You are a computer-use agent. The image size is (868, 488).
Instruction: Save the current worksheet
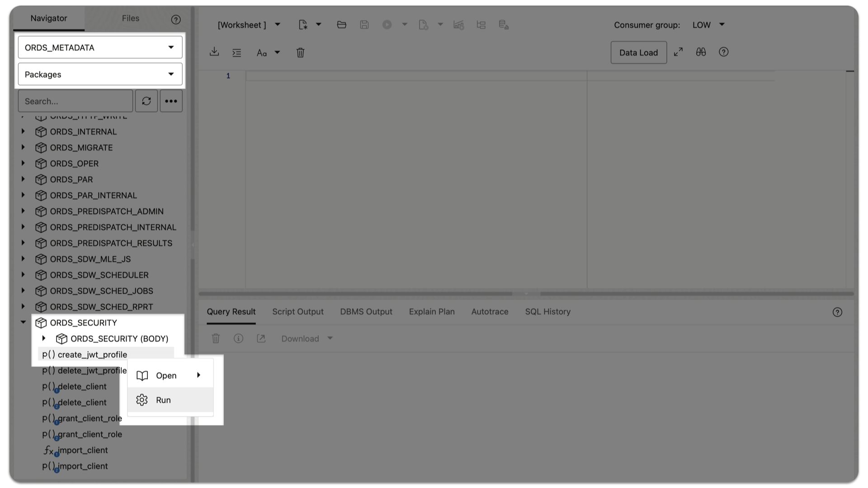coord(364,24)
